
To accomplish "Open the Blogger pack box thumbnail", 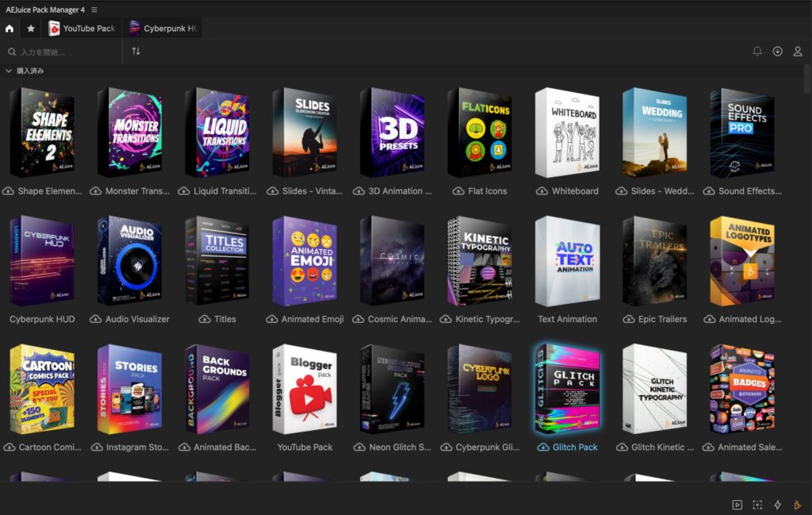I will point(304,389).
